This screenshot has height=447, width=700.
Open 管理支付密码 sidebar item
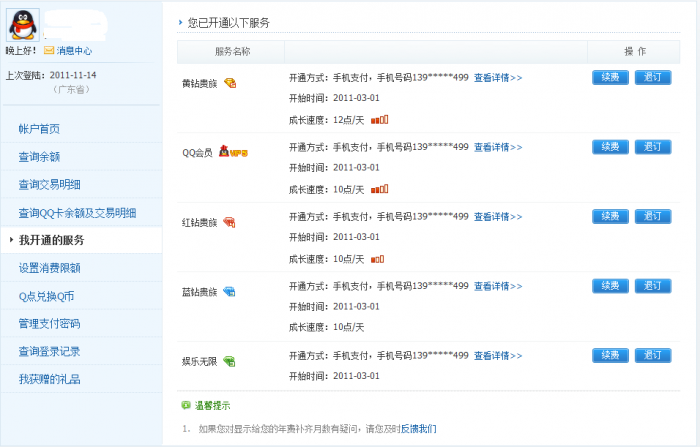pyautogui.click(x=50, y=324)
